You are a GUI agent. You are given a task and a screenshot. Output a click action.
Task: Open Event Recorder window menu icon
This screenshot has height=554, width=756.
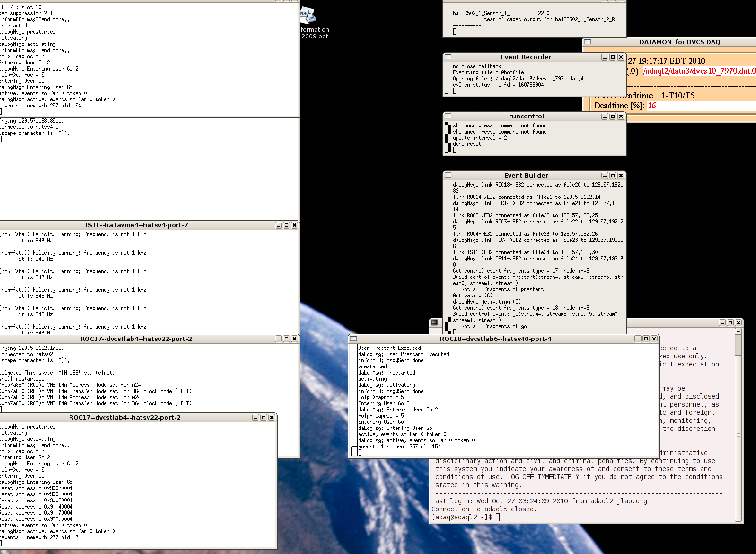pos(448,57)
